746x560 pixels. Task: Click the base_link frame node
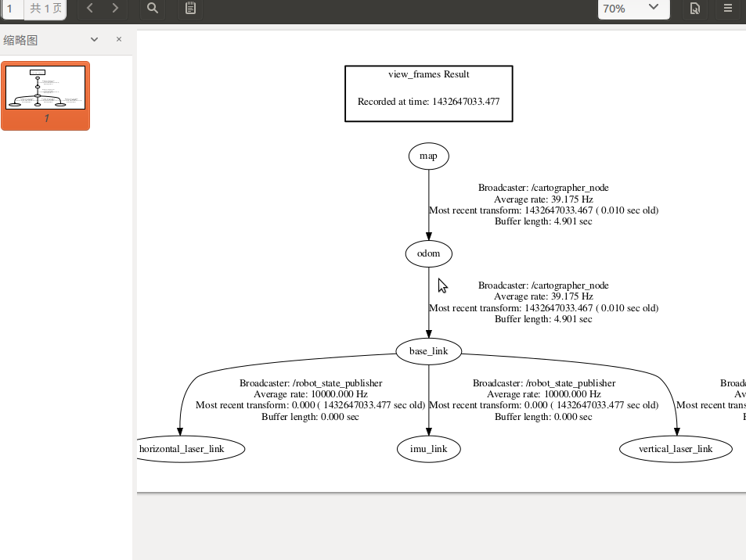click(429, 351)
